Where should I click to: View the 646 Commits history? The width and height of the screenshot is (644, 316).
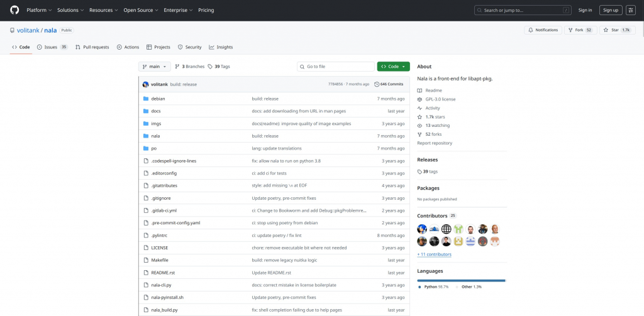(389, 84)
